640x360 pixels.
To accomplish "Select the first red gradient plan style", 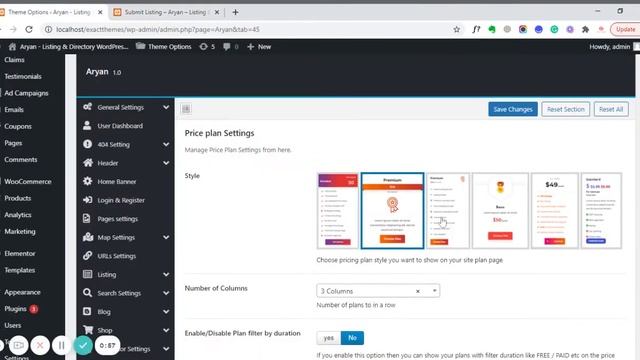I will tap(338, 211).
